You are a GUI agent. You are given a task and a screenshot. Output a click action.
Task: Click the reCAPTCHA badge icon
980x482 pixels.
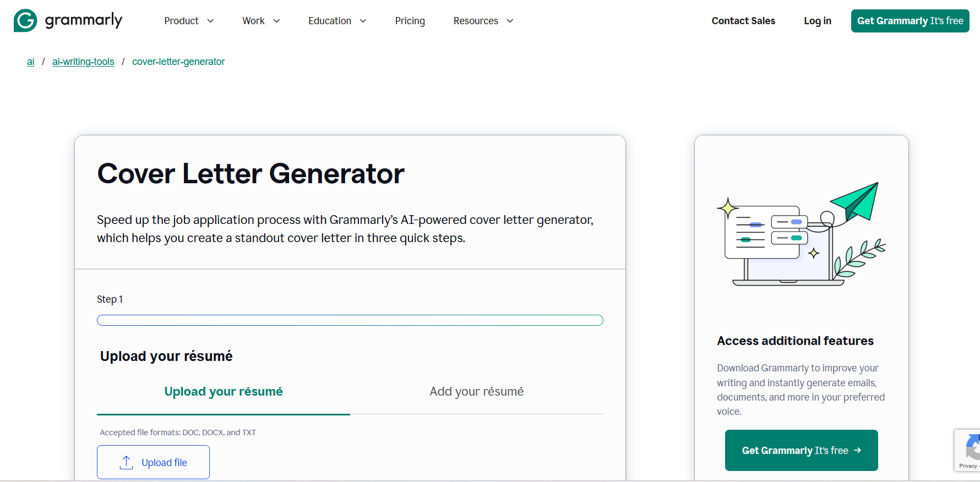point(972,447)
